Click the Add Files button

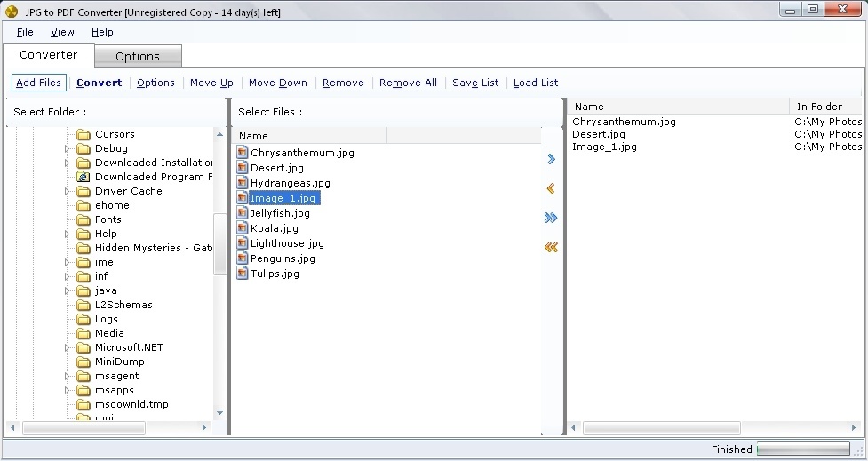(39, 83)
